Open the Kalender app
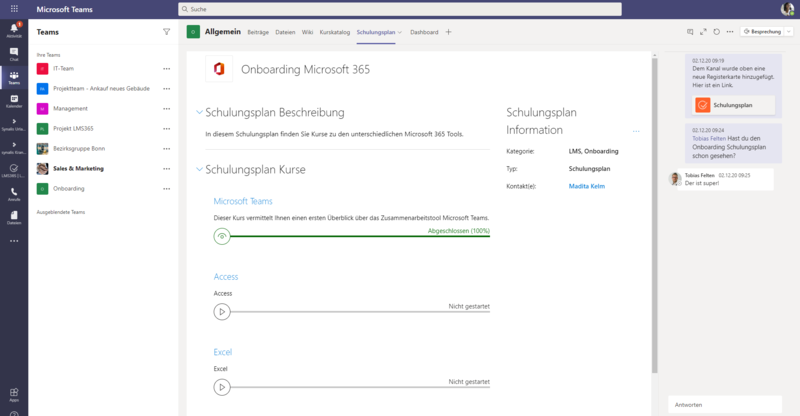Image resolution: width=800 pixels, height=416 pixels. pyautogui.click(x=14, y=101)
